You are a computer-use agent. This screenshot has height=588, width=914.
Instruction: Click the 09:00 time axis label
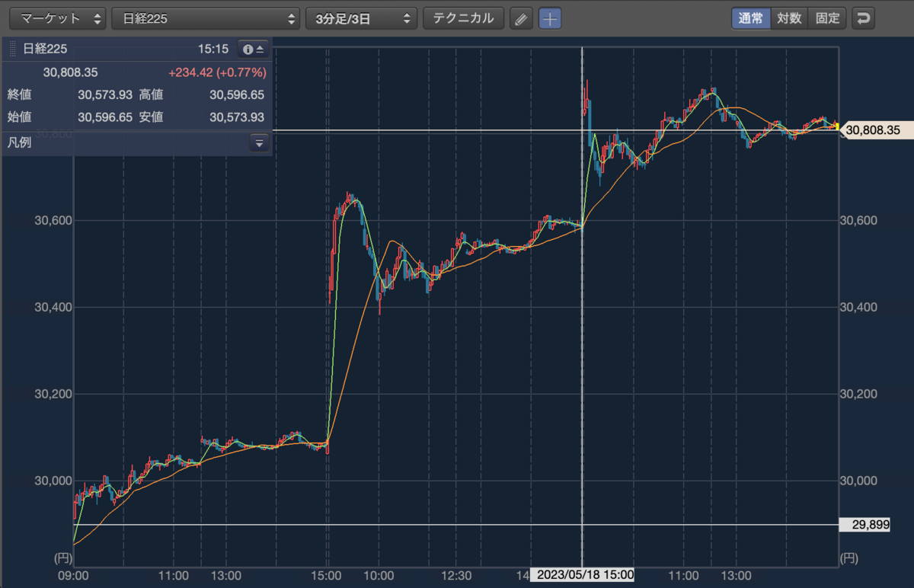73,575
